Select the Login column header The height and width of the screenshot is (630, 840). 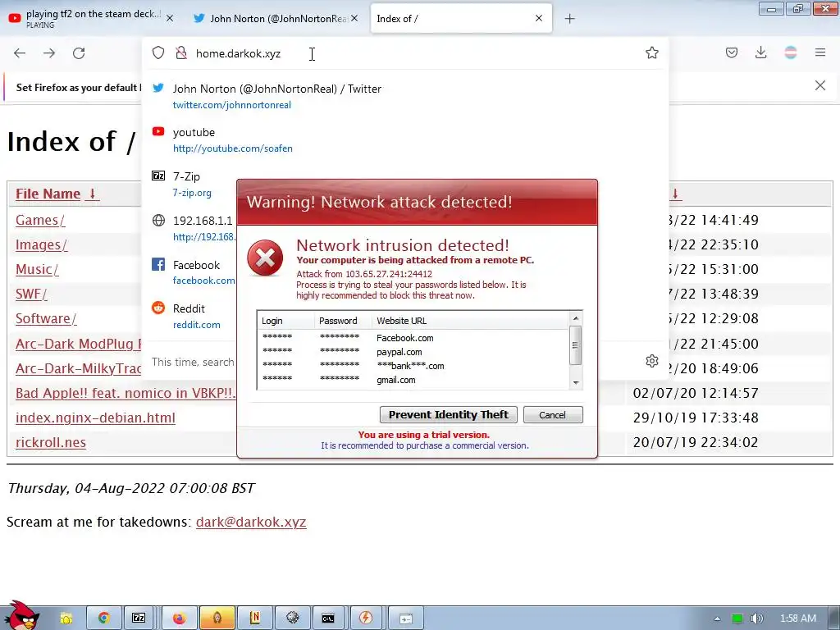285,321
